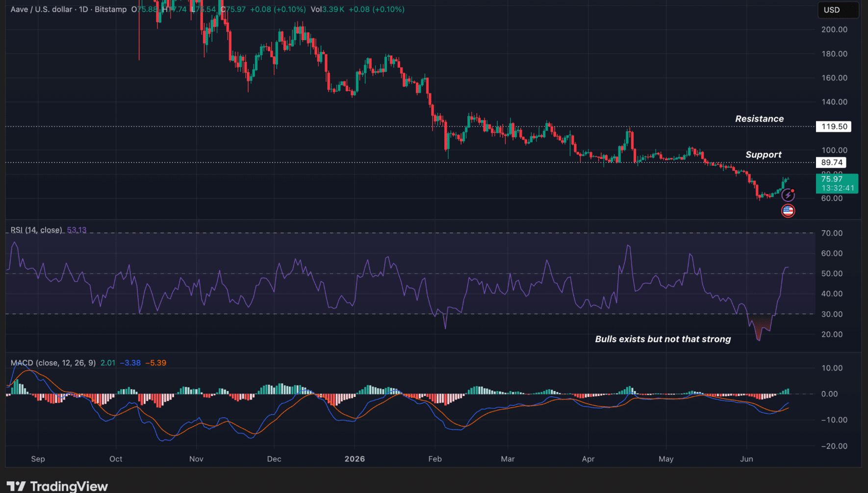Screen dimensions: 868x493
Task: Click the 200.00 price axis label
Action: 834,29
